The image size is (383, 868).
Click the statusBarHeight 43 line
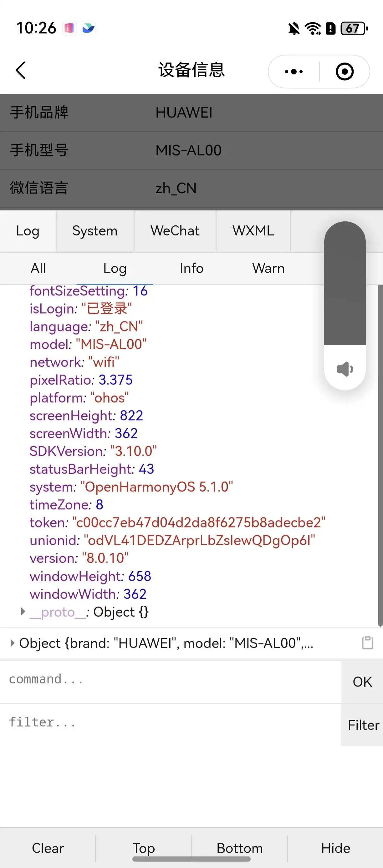coord(92,469)
